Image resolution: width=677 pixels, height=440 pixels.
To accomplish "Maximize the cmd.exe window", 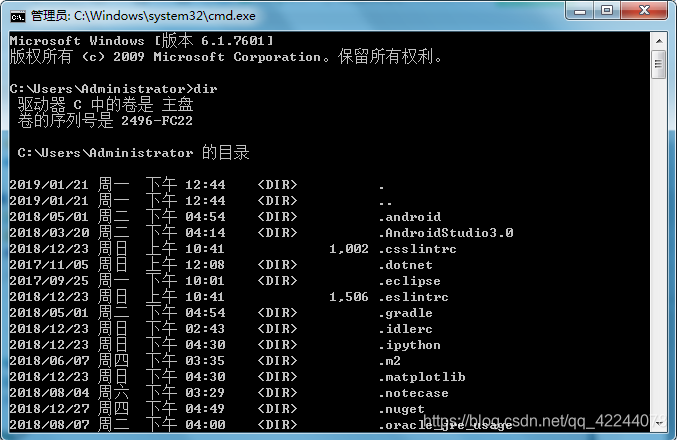I will pos(607,10).
